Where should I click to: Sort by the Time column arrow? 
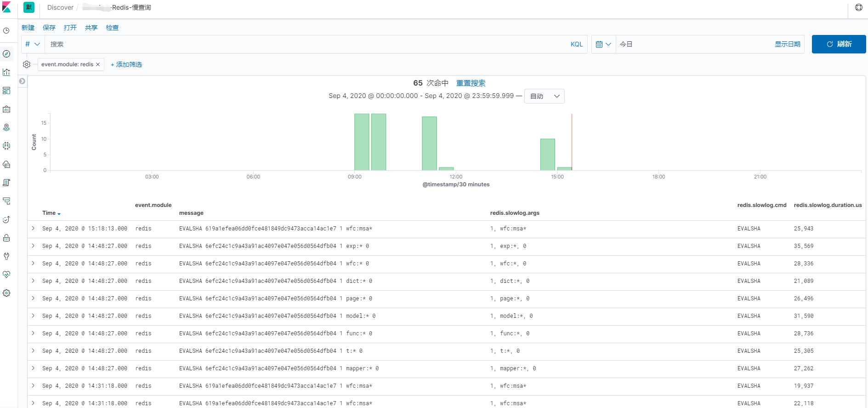coord(59,213)
